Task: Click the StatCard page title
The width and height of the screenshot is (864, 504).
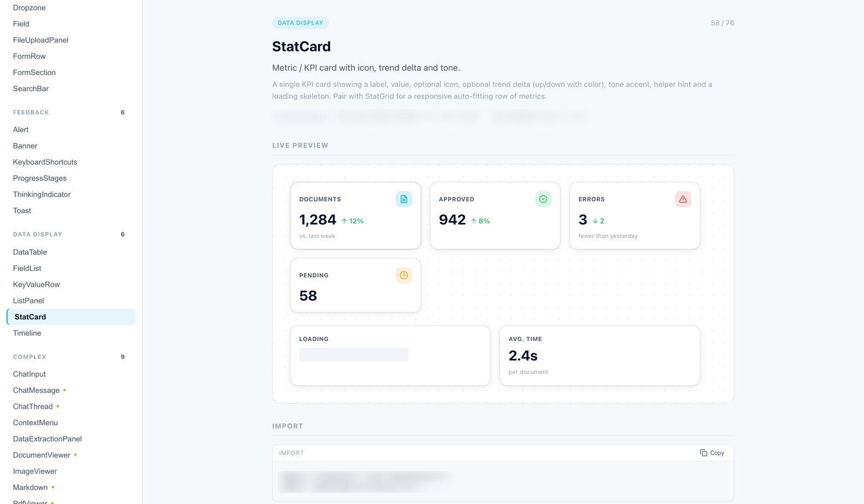Action: click(x=301, y=46)
